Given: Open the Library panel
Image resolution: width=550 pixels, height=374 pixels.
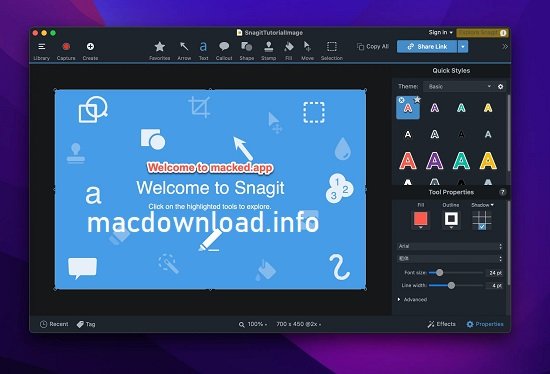Looking at the screenshot, I should (41, 51).
